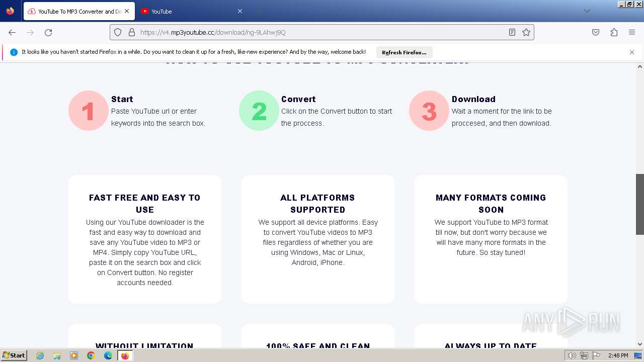Select the Firefox taskbar button
The image size is (644, 362).
coord(125,355)
